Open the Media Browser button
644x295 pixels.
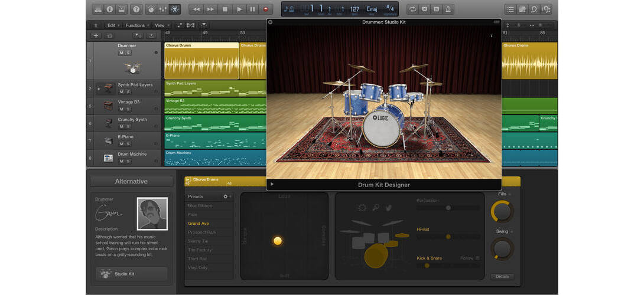pos(547,9)
